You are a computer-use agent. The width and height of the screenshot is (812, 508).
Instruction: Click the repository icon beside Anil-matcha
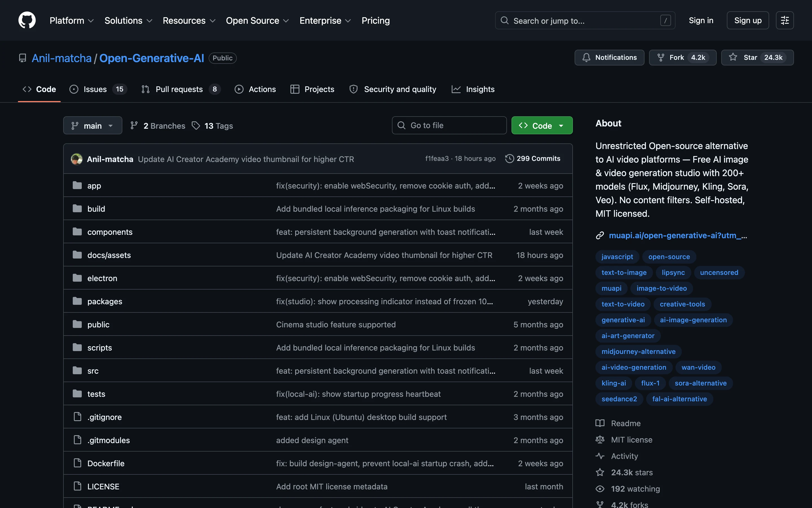pos(23,58)
